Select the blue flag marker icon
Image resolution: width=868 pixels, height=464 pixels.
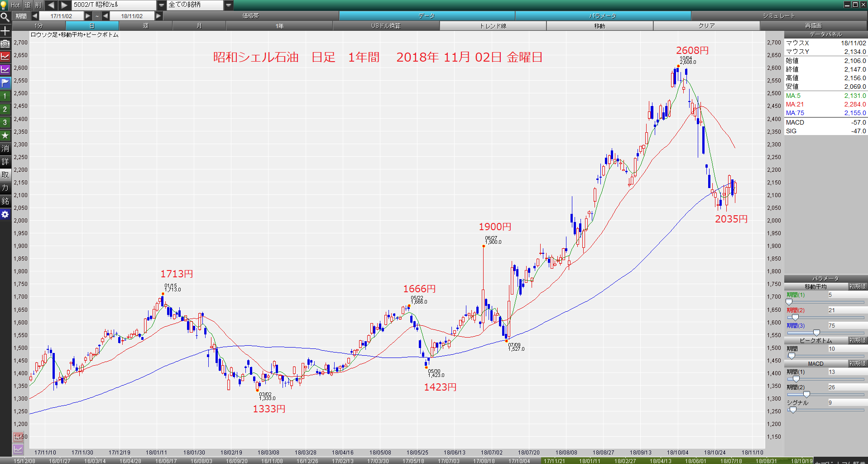tap(5, 83)
